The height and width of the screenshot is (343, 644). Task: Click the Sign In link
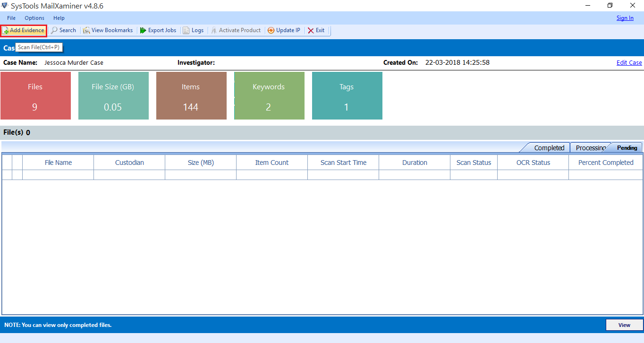pos(625,18)
